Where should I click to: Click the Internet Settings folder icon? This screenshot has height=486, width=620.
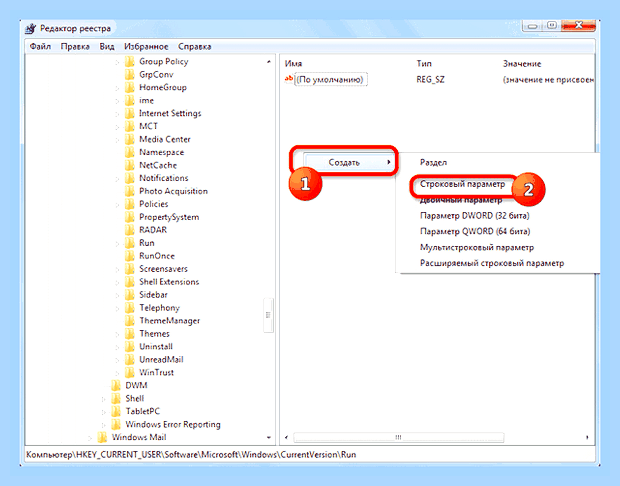(129, 113)
